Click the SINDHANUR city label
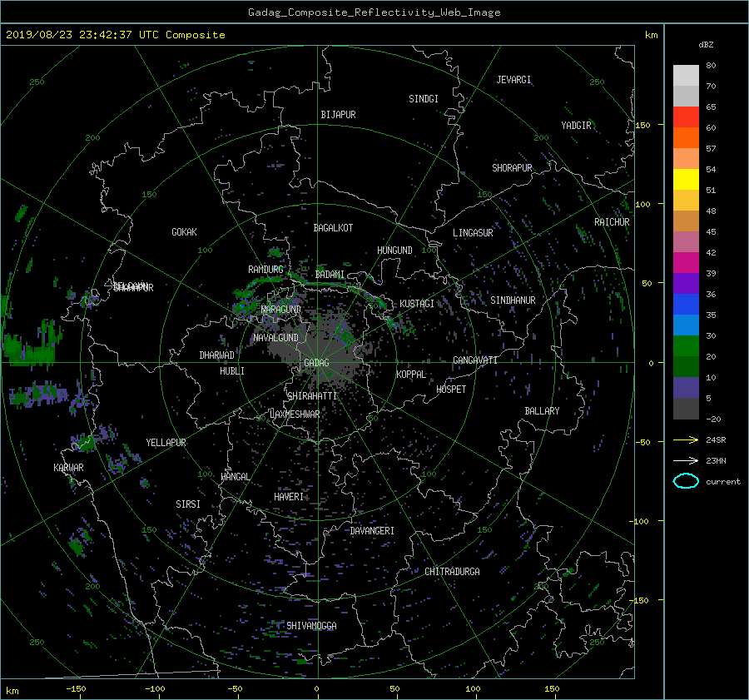The image size is (749, 700). click(513, 300)
